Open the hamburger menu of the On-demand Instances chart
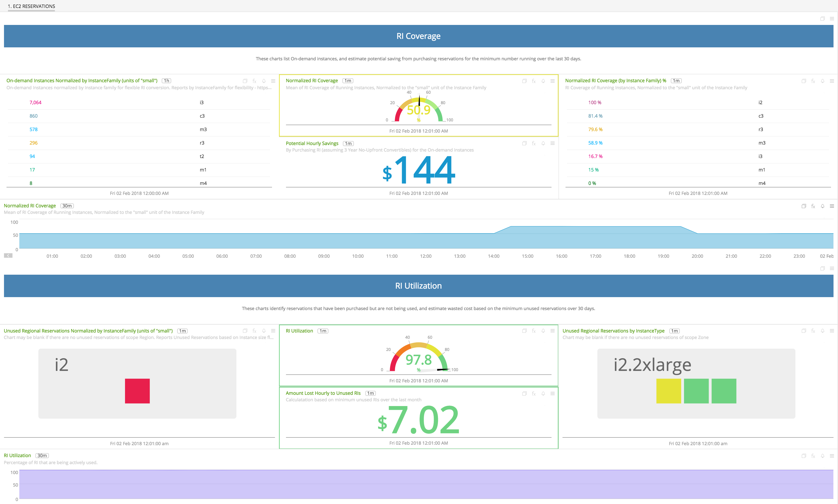The width and height of the screenshot is (838, 504). point(273,81)
